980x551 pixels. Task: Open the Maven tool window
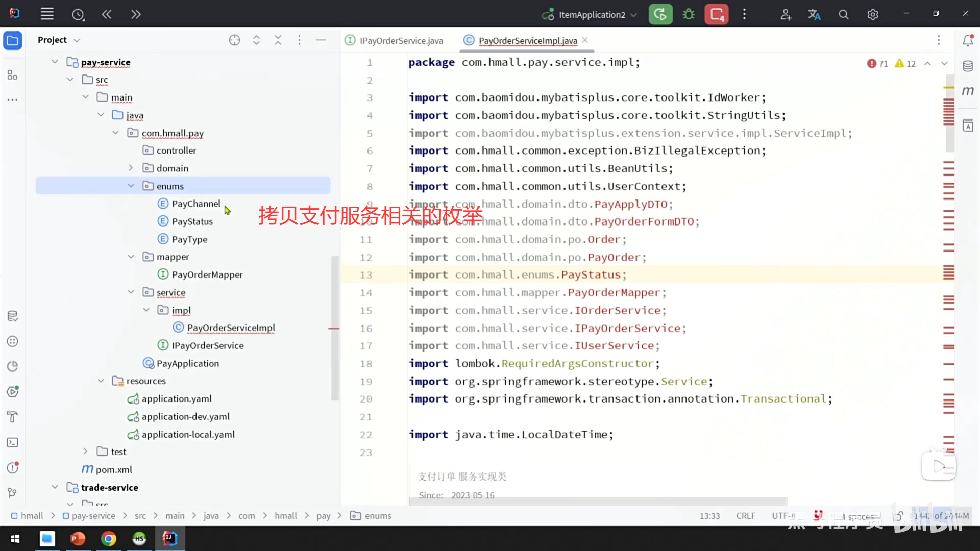(x=968, y=91)
